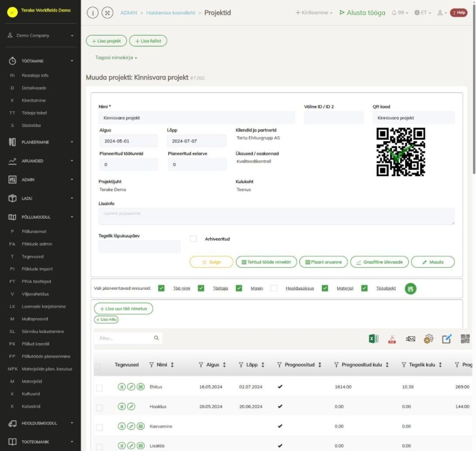Go to Materjalid in sidebar
Image resolution: width=476 pixels, height=451 pixels.
[x=32, y=381]
